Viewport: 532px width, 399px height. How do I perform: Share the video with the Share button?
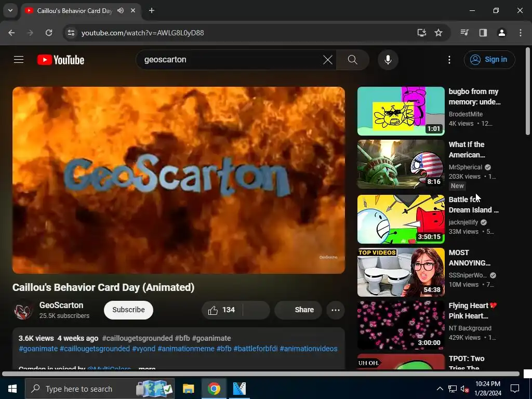point(298,310)
